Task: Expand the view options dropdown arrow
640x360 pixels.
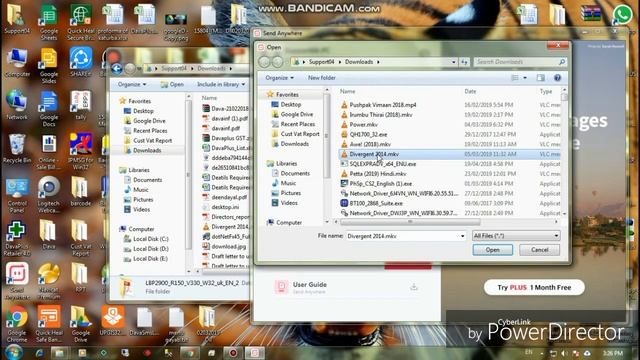Action: (x=525, y=78)
